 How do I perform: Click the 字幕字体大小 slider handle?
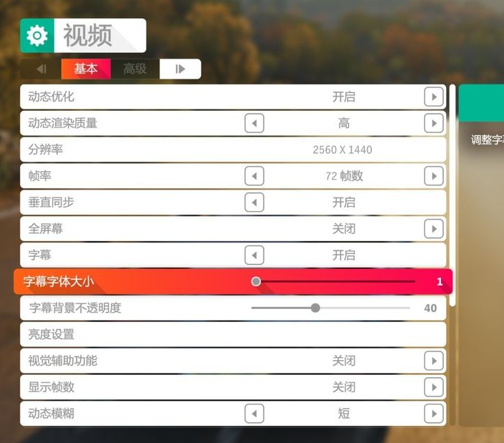click(x=256, y=281)
